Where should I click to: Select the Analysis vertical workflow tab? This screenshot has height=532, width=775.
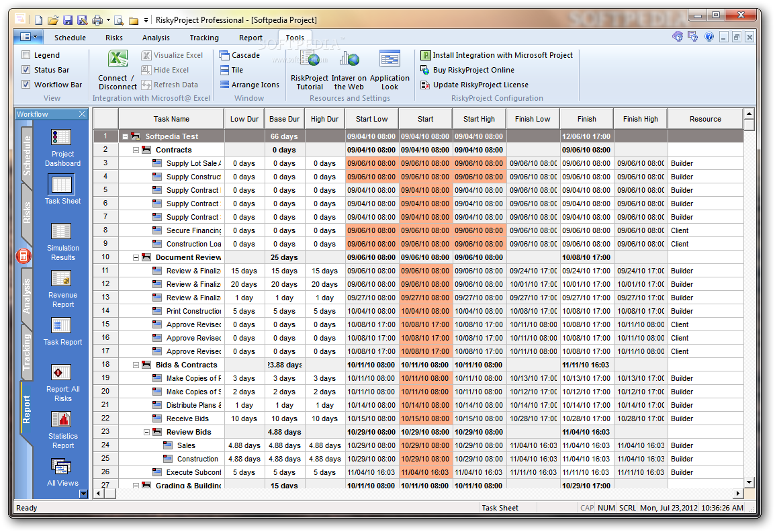27,296
